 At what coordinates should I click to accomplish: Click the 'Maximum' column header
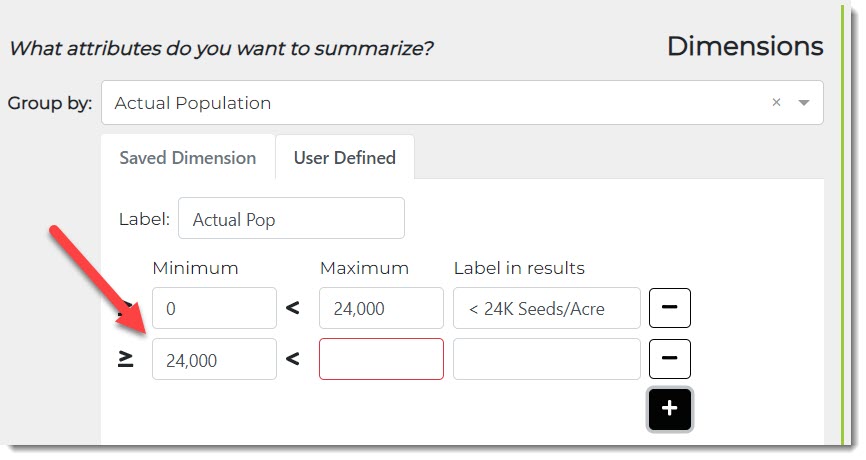[x=364, y=268]
